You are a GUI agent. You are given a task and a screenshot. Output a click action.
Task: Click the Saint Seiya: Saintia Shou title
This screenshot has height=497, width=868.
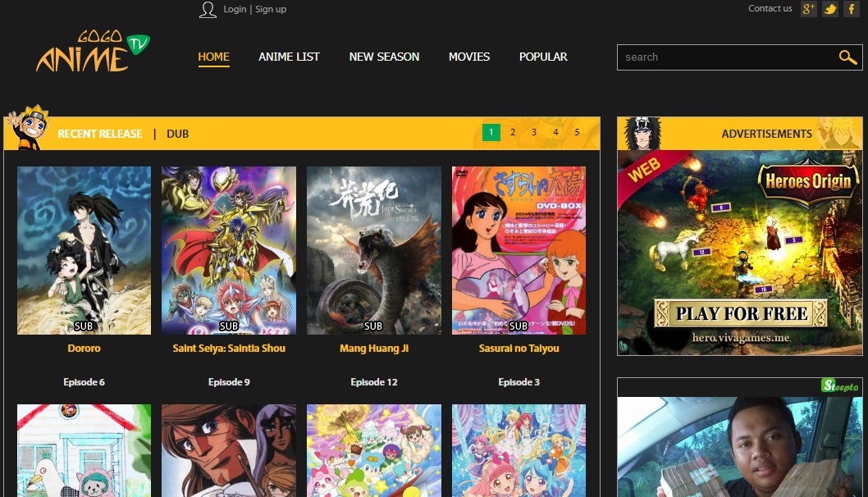coord(229,348)
